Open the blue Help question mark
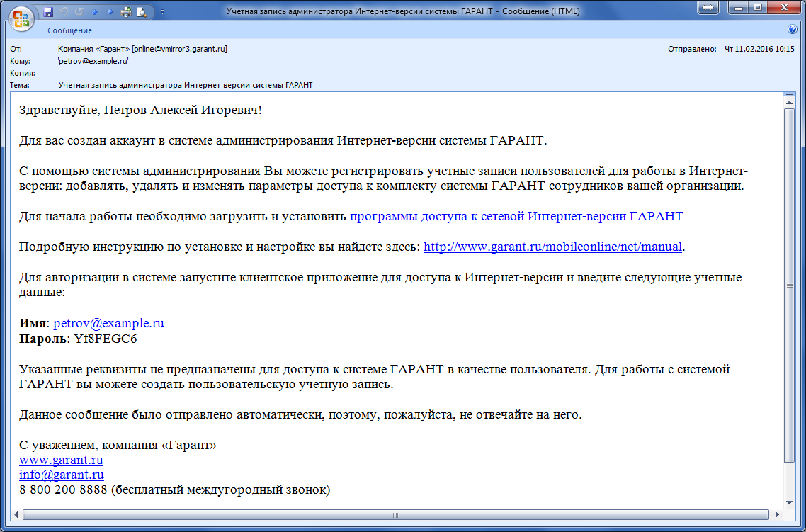The image size is (806, 532). click(793, 30)
